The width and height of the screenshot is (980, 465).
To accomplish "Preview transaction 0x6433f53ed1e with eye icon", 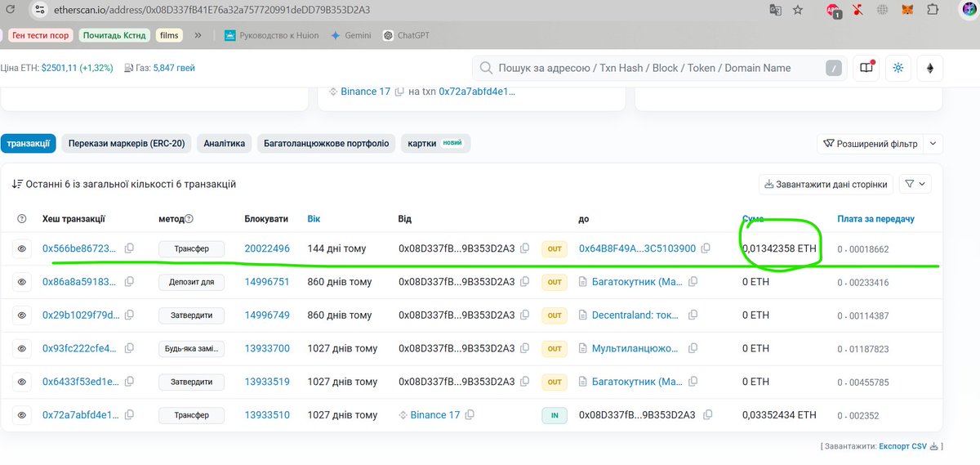I will point(22,382).
